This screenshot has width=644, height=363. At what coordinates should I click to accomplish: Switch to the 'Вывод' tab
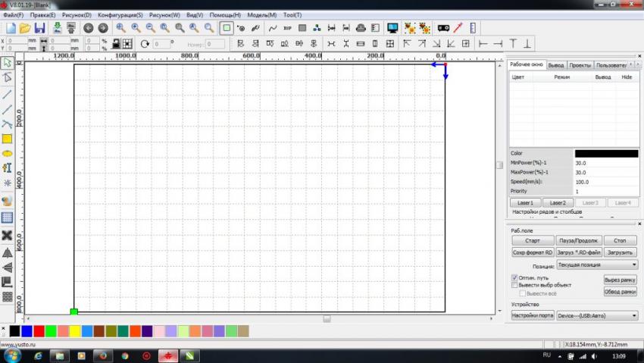pyautogui.click(x=556, y=66)
